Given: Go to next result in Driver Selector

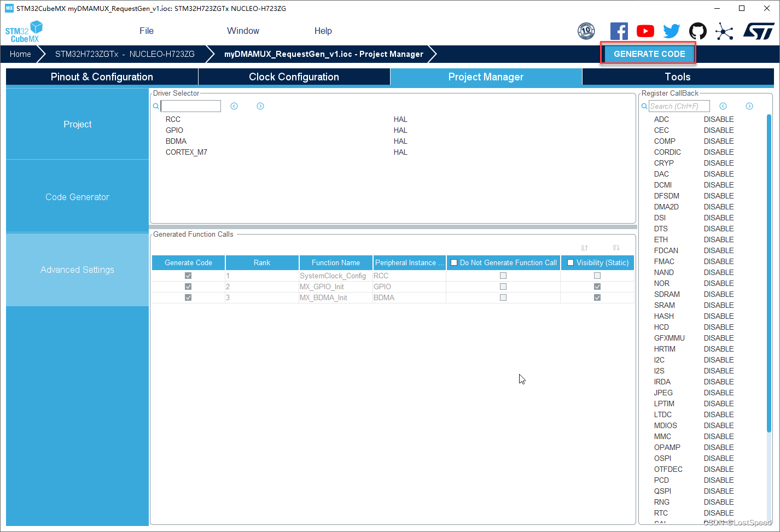Looking at the screenshot, I should pyautogui.click(x=260, y=106).
